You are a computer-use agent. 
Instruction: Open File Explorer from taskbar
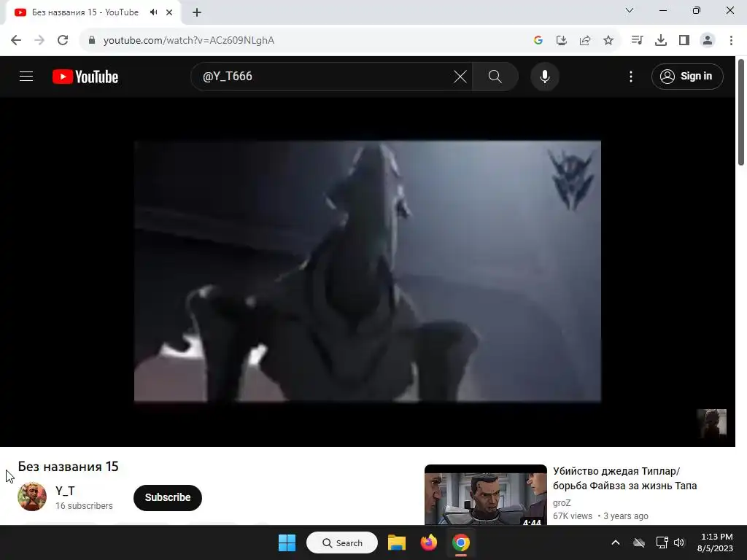click(x=396, y=542)
